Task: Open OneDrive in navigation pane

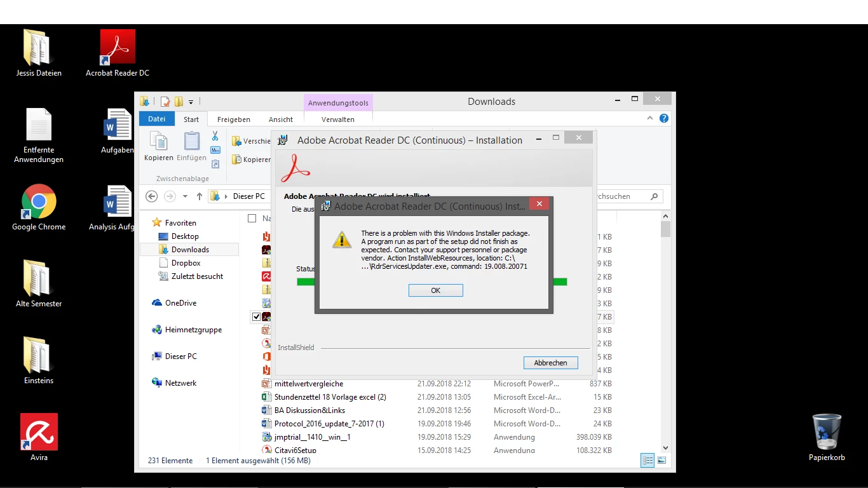Action: [x=180, y=303]
